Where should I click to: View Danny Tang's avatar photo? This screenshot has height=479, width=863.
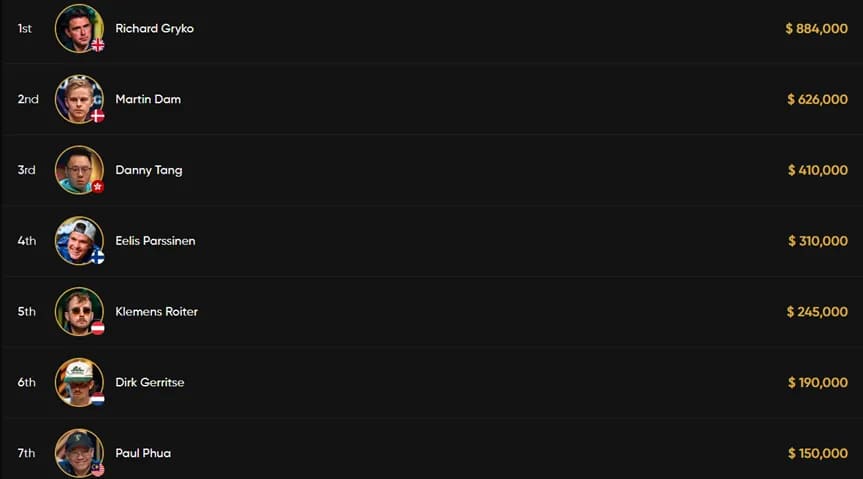point(79,170)
